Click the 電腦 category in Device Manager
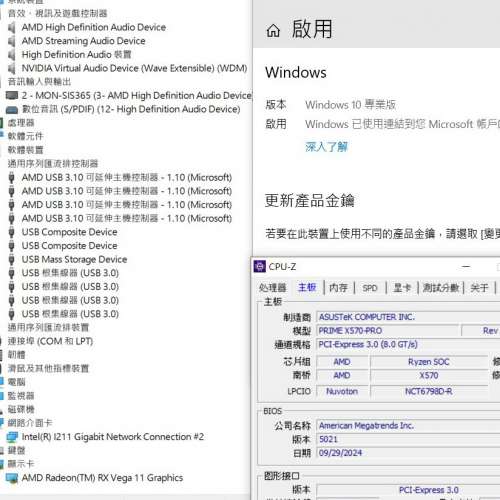The image size is (500, 500). pos(16,382)
